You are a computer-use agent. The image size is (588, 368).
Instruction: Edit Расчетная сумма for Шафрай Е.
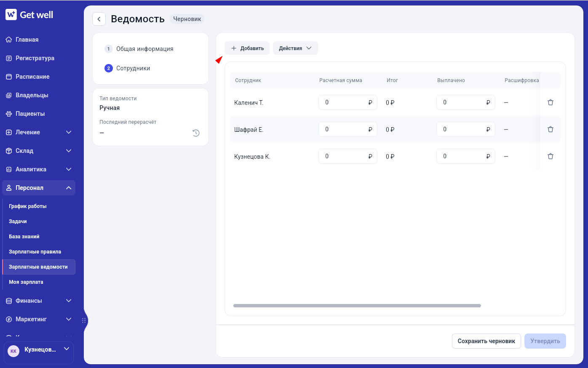tap(348, 129)
